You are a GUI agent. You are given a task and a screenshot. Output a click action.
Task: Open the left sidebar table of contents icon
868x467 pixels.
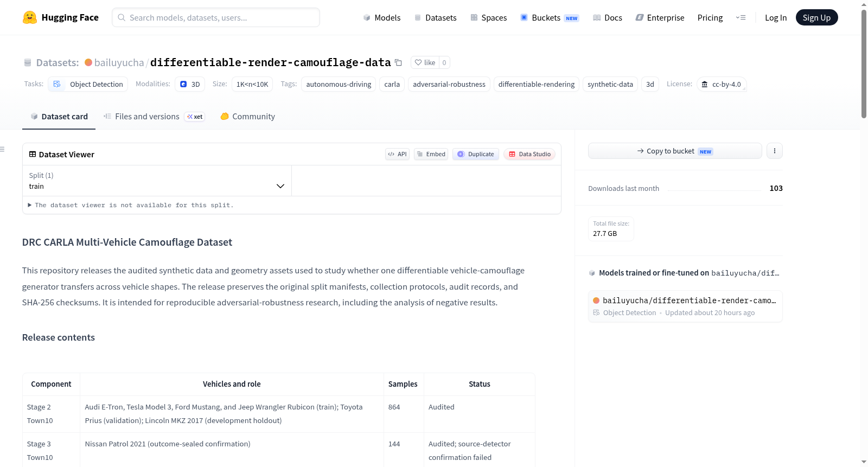tap(3, 149)
